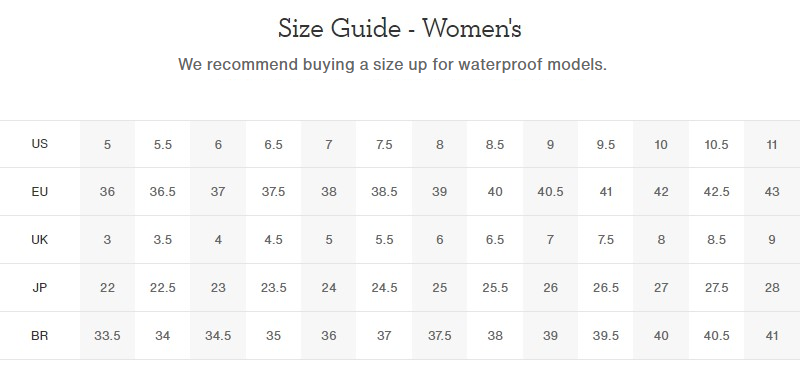Select BR size 34.5 cell
The width and height of the screenshot is (806, 371).
[x=218, y=336]
